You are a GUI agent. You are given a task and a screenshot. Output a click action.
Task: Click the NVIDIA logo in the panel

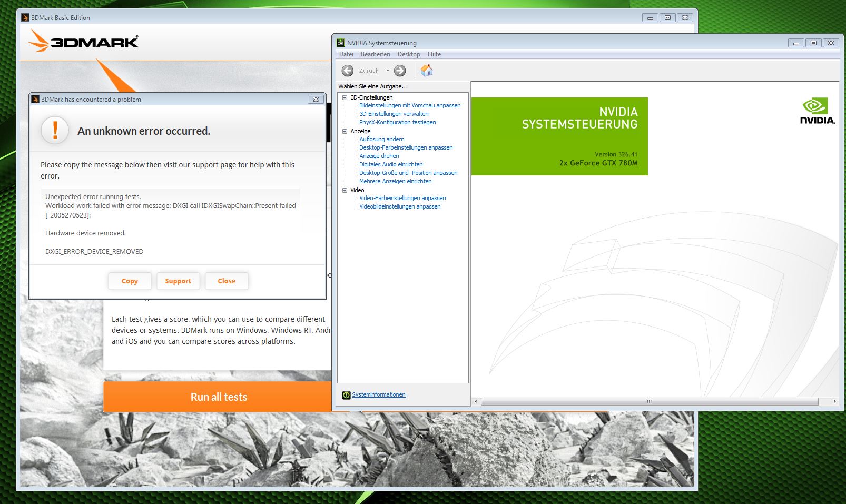coord(818,111)
